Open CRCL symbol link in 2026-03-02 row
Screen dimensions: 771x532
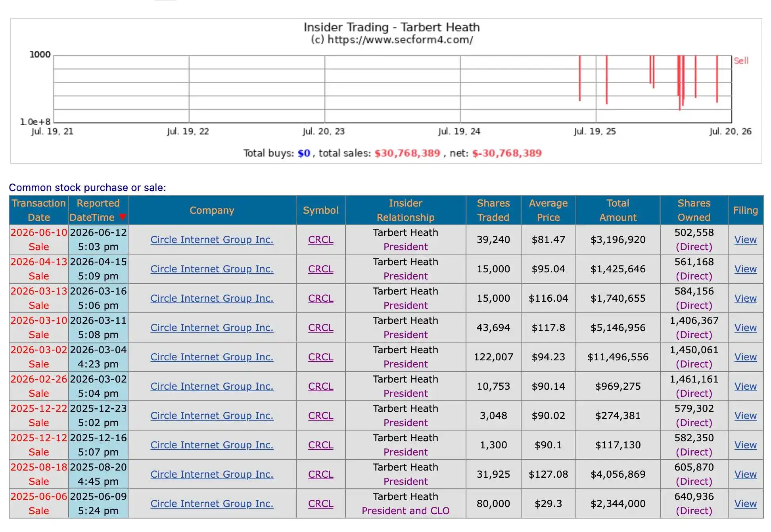click(320, 357)
